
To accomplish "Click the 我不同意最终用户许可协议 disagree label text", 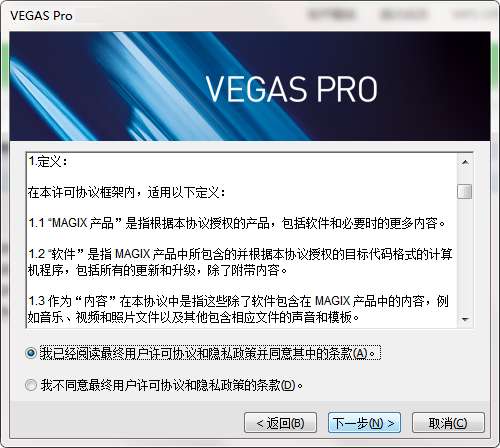I will coord(172,385).
